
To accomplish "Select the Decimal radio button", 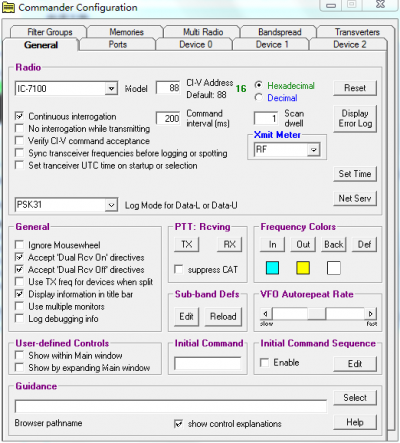I will click(258, 98).
